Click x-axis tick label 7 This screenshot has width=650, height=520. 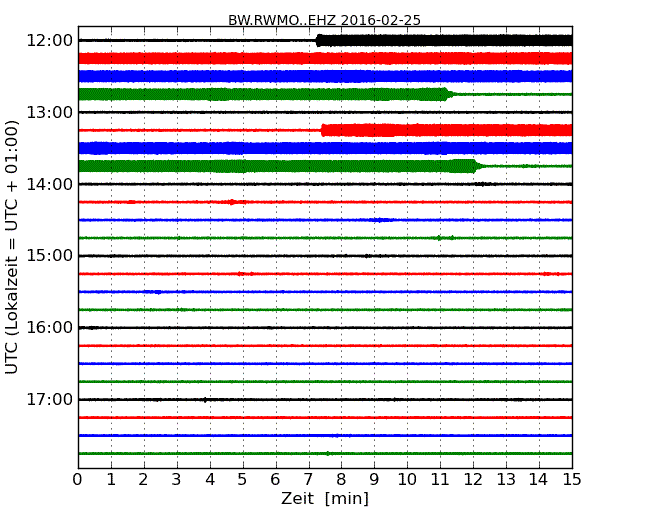pyautogui.click(x=308, y=480)
